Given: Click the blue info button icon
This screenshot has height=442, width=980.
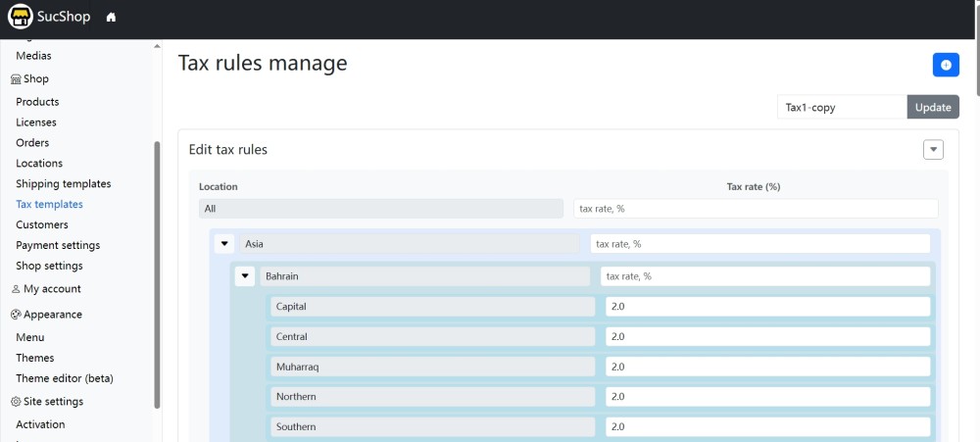Looking at the screenshot, I should (x=946, y=65).
